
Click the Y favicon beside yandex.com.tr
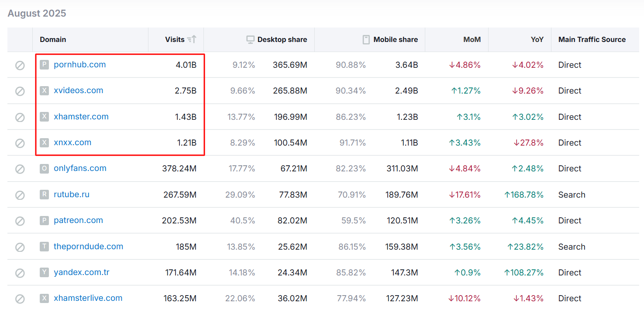(x=44, y=272)
